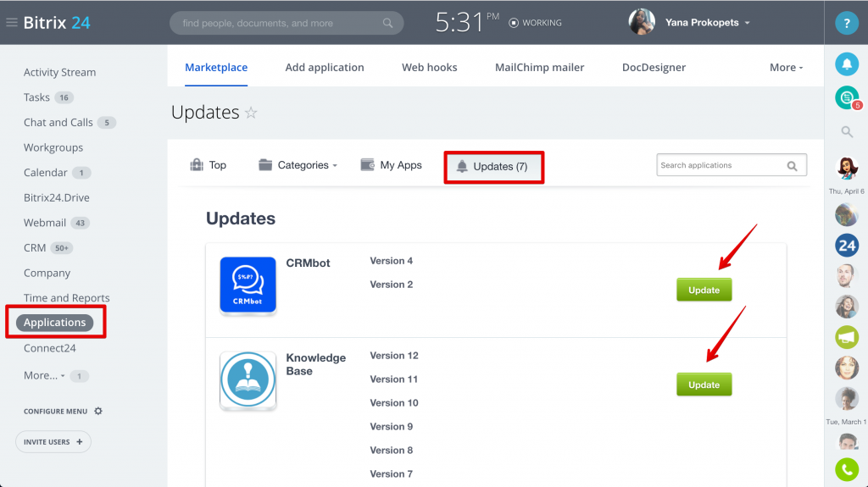Click the Webmail counter badge 43

[81, 223]
